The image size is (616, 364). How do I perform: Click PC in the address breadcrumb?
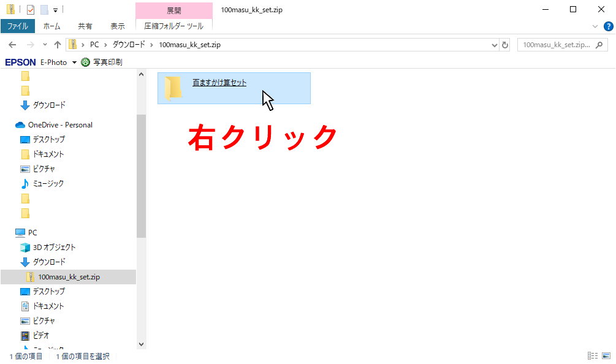click(x=94, y=45)
